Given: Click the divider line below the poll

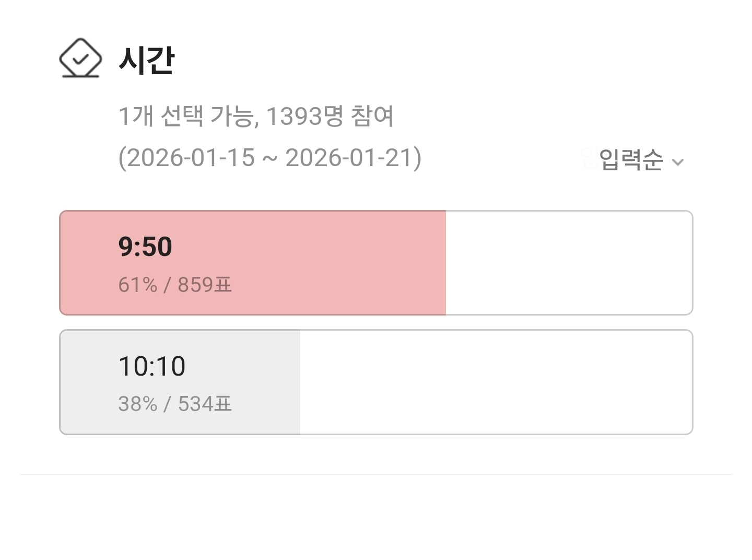Looking at the screenshot, I should click(376, 474).
